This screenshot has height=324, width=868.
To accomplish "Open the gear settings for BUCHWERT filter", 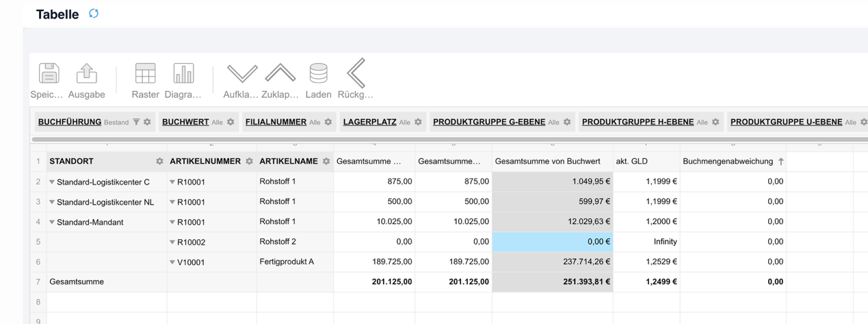I will [231, 123].
